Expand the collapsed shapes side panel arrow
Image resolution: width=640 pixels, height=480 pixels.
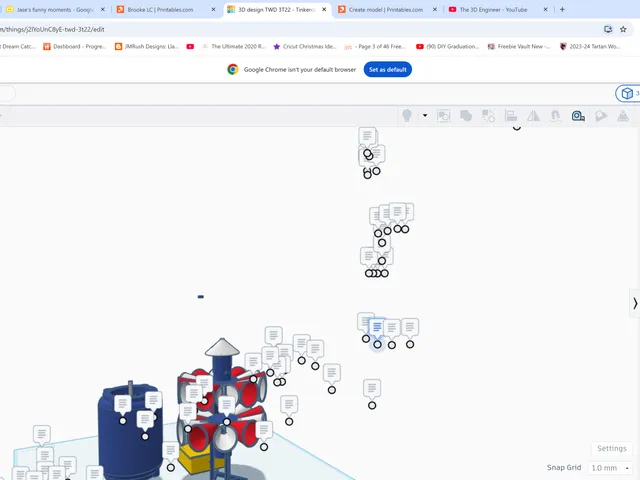[635, 303]
